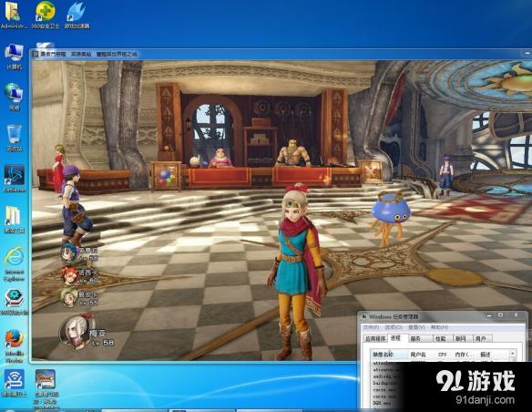Viewport: 532px width, 412px height.
Task: Open the blue WiFi router shortcut
Action: click(x=14, y=383)
